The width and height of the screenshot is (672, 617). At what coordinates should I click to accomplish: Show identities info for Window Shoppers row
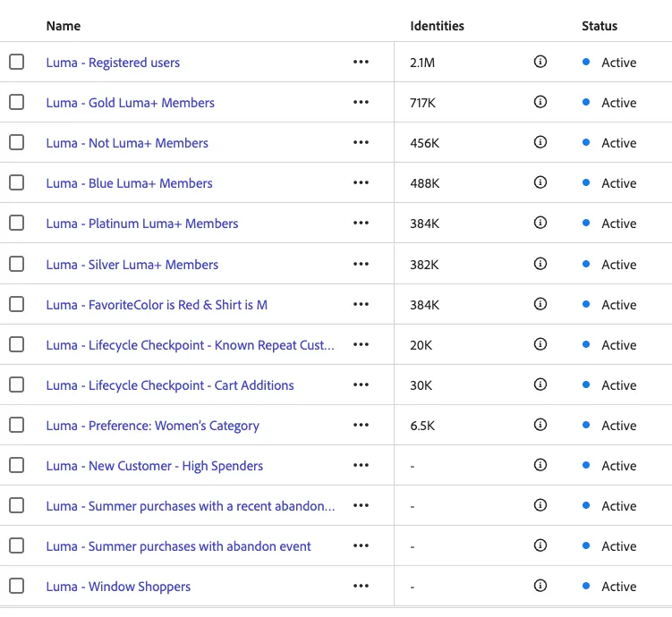coord(540,586)
